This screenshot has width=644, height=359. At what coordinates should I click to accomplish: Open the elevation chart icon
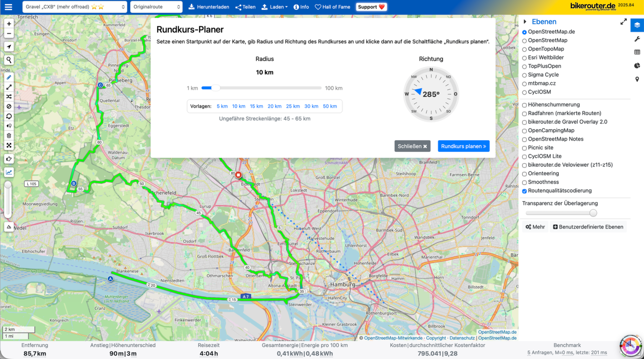point(9,172)
